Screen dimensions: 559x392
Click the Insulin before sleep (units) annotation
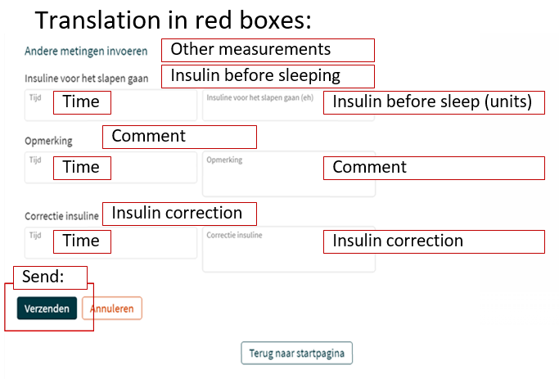click(x=434, y=102)
